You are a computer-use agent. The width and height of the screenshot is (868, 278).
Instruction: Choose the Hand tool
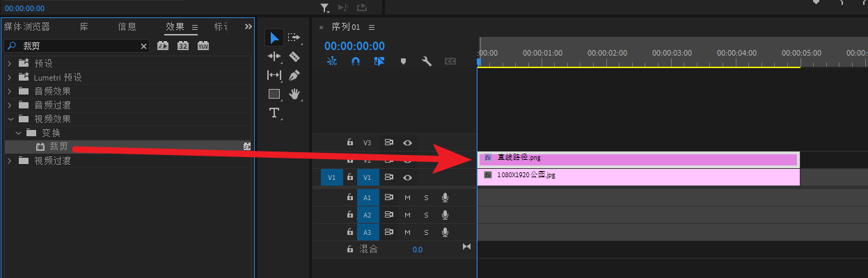coord(294,94)
